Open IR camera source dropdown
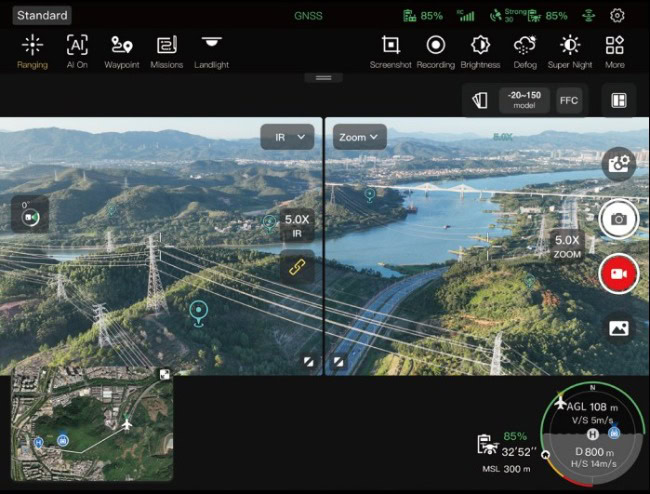This screenshot has height=494, width=650. pos(287,137)
